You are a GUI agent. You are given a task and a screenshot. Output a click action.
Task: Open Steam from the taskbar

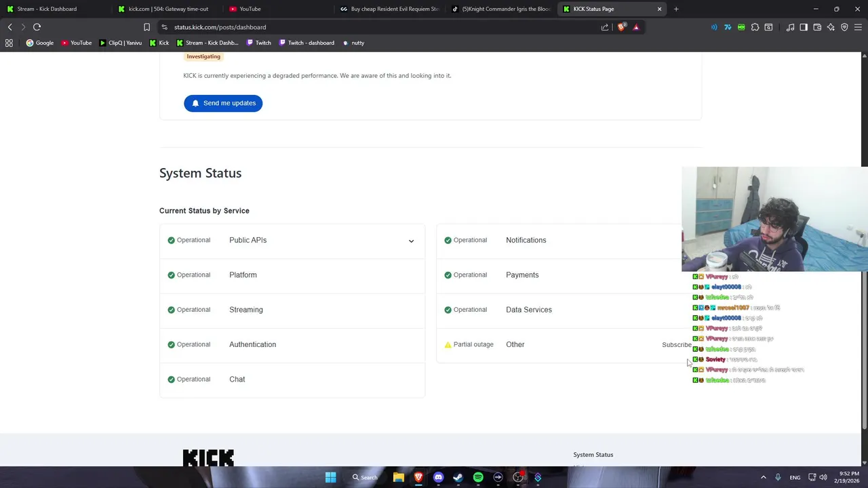pyautogui.click(x=458, y=477)
